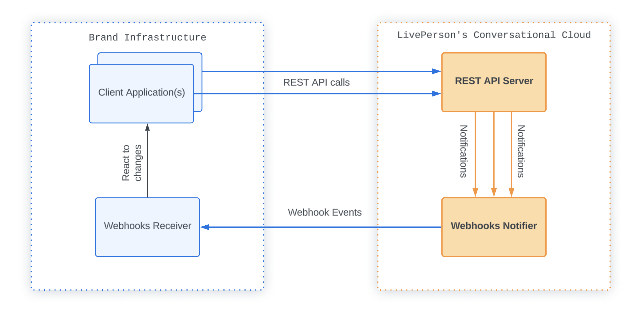Click the Webhooks Receiver box

pos(147,227)
